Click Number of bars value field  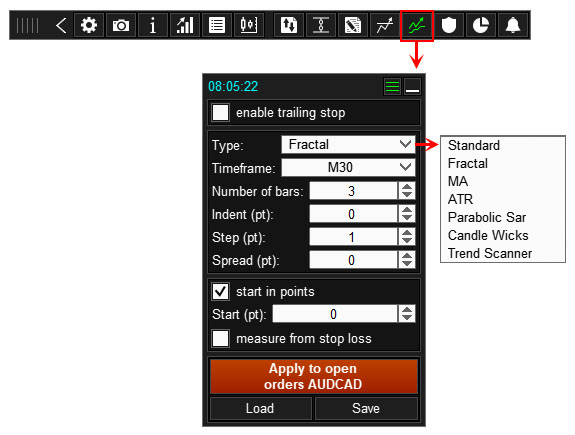(x=354, y=191)
